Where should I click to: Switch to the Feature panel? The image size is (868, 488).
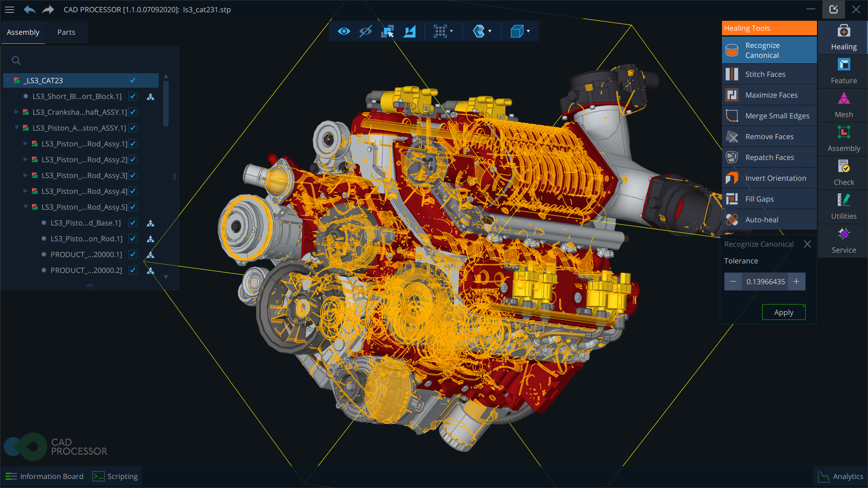844,71
